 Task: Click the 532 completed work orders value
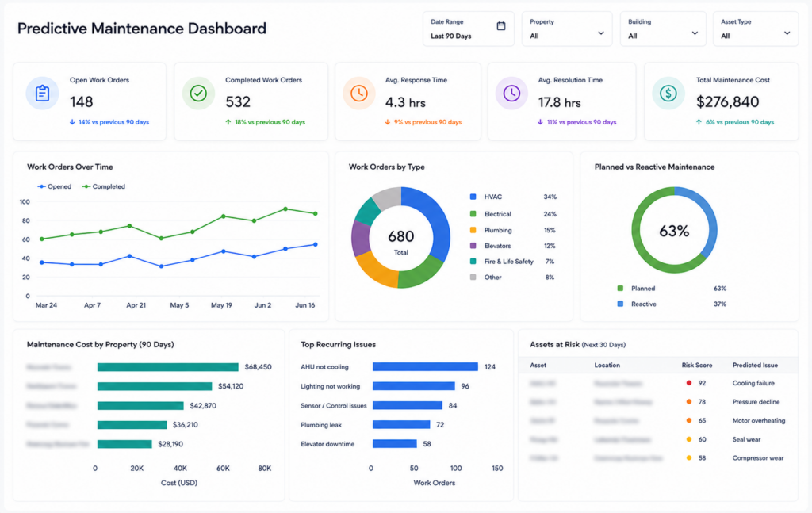tap(238, 102)
